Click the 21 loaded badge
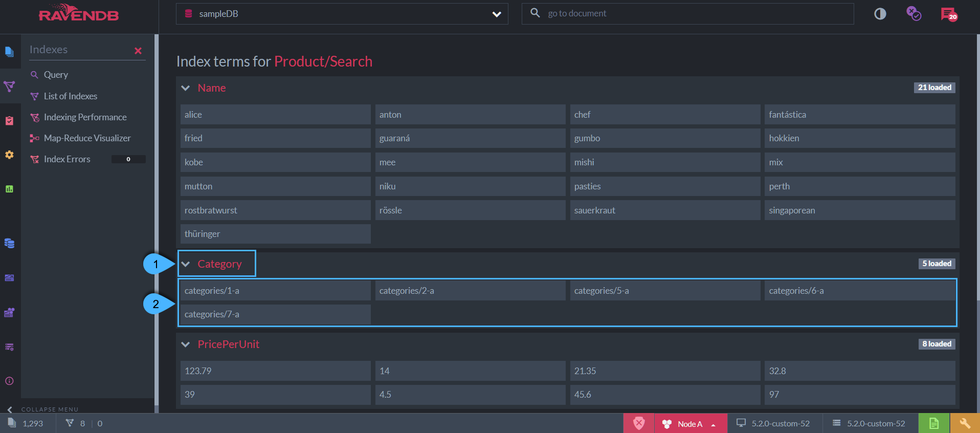980x433 pixels. click(934, 88)
